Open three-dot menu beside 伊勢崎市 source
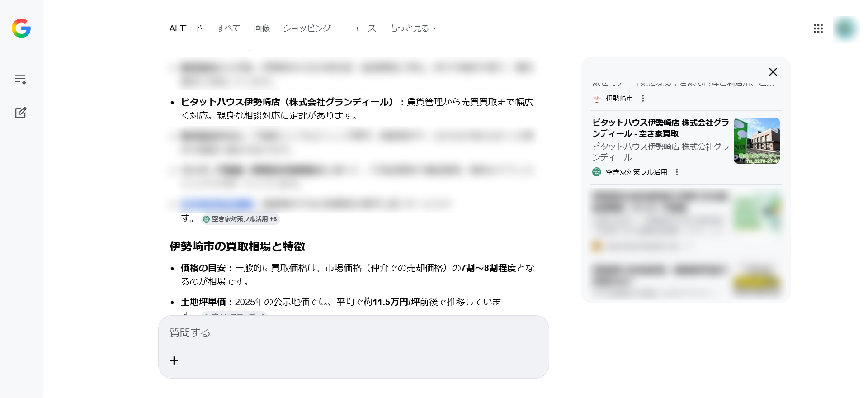 pyautogui.click(x=643, y=98)
